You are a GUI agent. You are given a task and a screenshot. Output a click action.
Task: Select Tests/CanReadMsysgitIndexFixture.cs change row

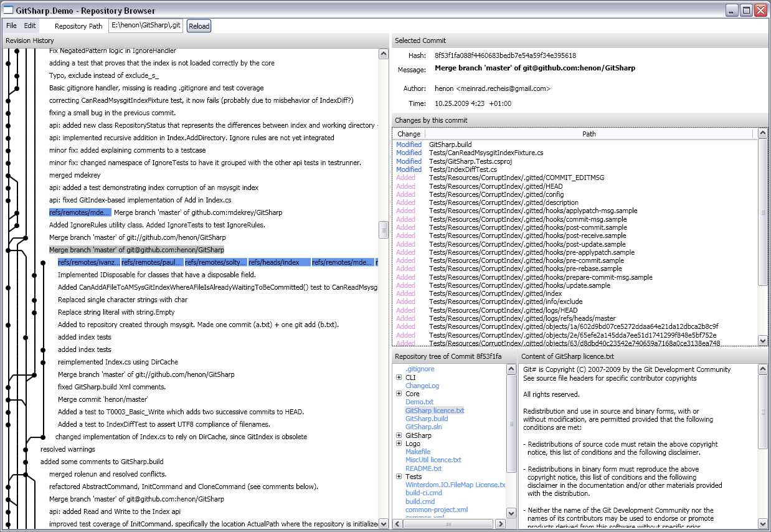point(575,153)
